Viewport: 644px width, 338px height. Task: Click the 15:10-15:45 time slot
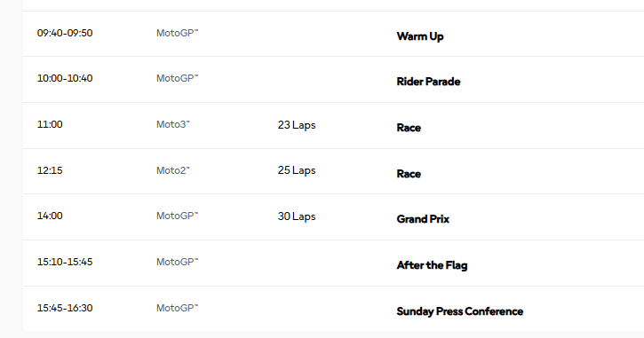65,262
